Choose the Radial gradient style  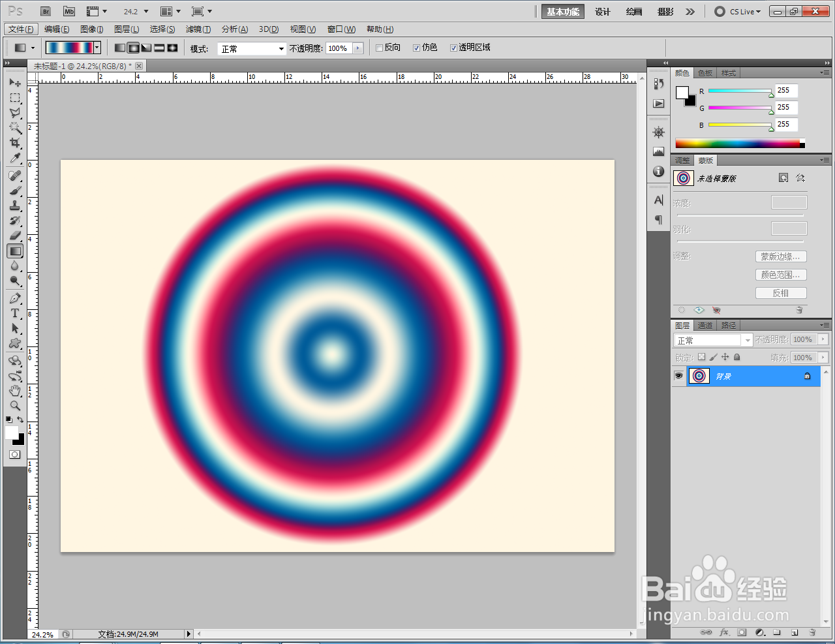tap(133, 48)
